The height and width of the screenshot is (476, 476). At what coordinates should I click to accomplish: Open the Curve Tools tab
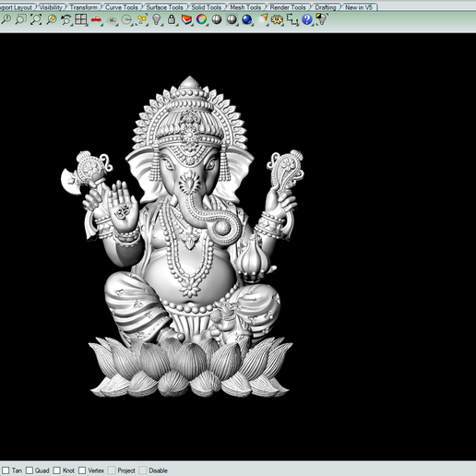122,7
